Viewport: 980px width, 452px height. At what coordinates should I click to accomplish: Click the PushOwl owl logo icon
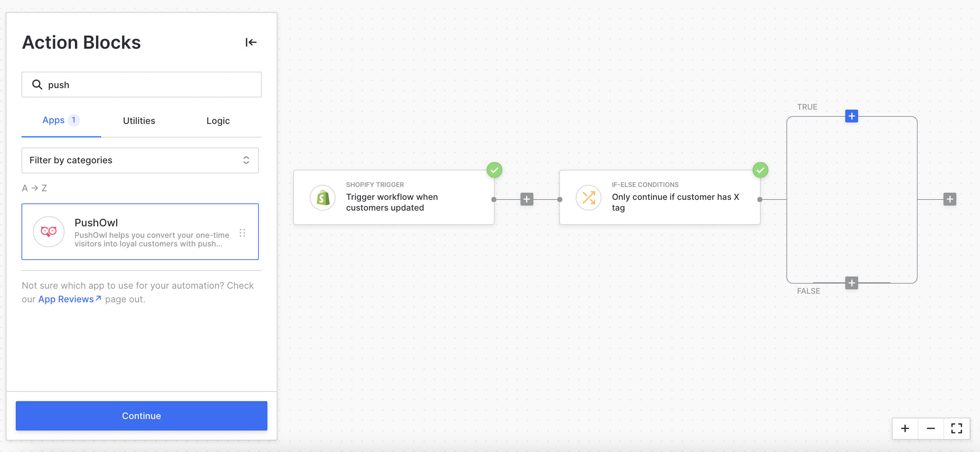click(x=49, y=231)
